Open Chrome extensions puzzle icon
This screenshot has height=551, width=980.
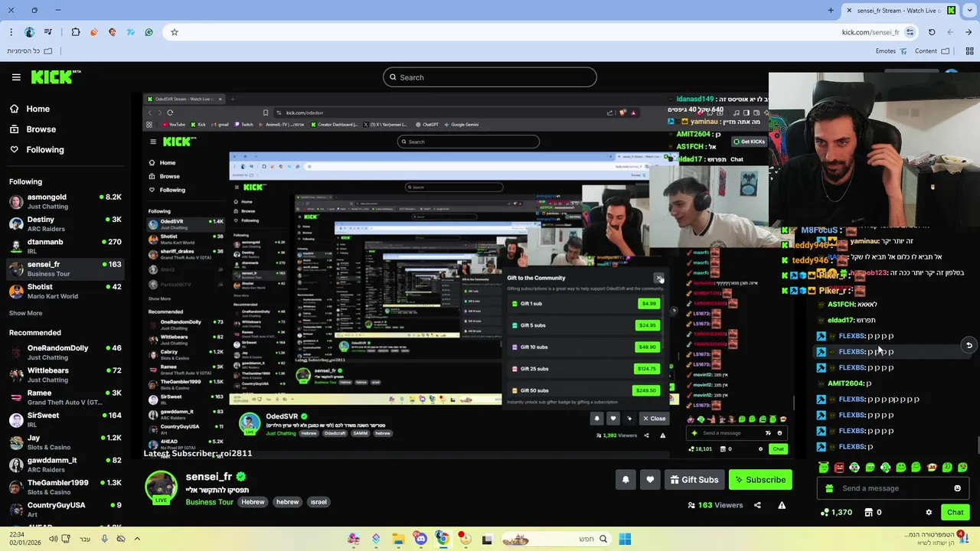point(76,32)
